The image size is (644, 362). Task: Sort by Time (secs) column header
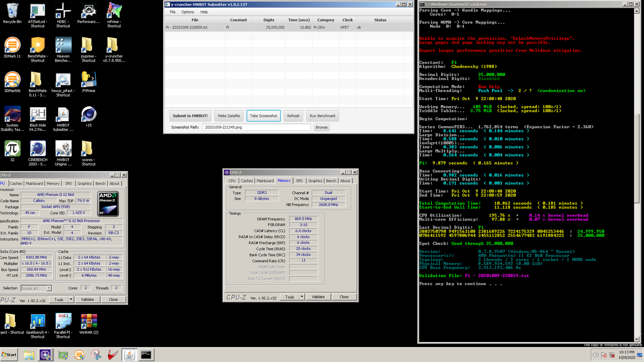299,20
